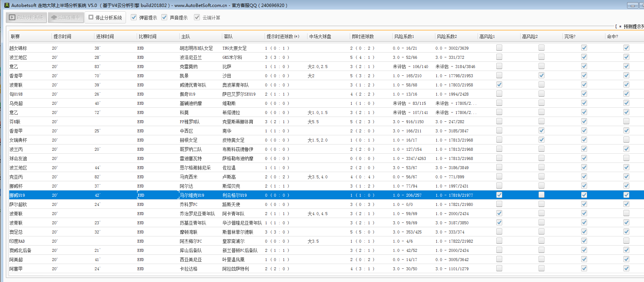Sort table by 风险系数1 column header
This screenshot has width=644, height=282.
[x=404, y=36]
